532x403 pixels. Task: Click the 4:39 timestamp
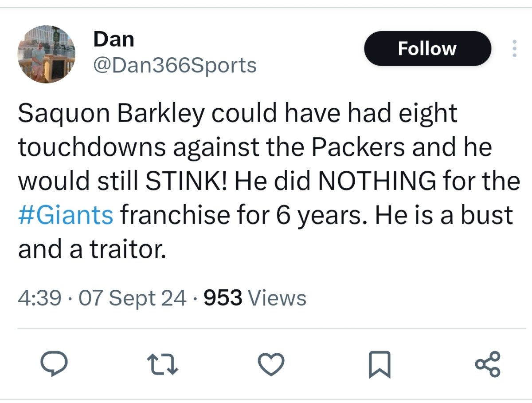tap(39, 298)
